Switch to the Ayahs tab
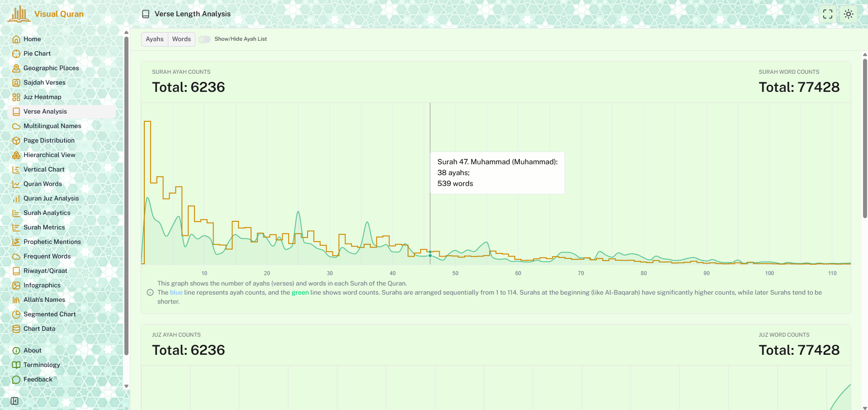This screenshot has width=868, height=410. point(154,39)
